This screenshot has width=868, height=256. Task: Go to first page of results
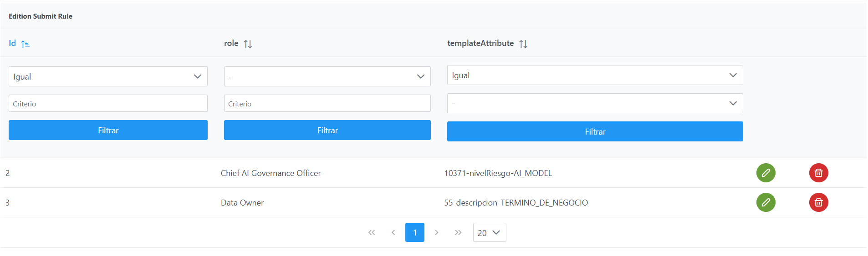point(372,232)
